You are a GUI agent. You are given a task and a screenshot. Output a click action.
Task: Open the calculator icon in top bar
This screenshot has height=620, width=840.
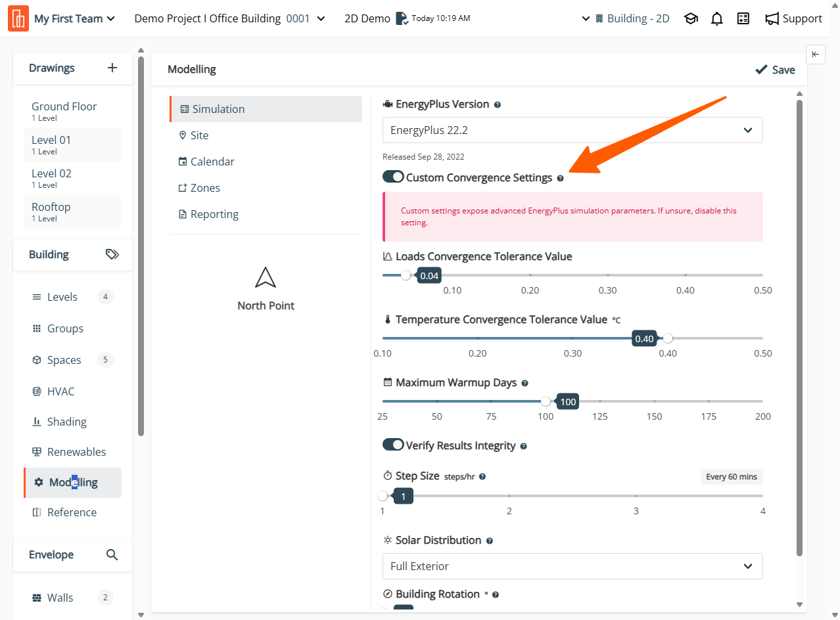743,19
